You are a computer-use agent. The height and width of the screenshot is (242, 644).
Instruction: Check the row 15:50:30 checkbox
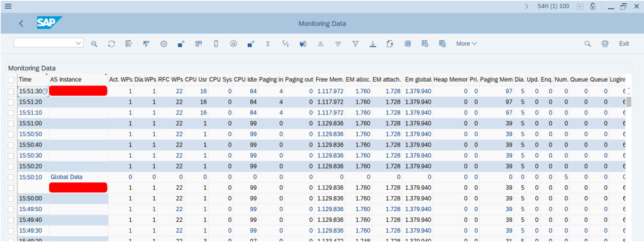11,155
